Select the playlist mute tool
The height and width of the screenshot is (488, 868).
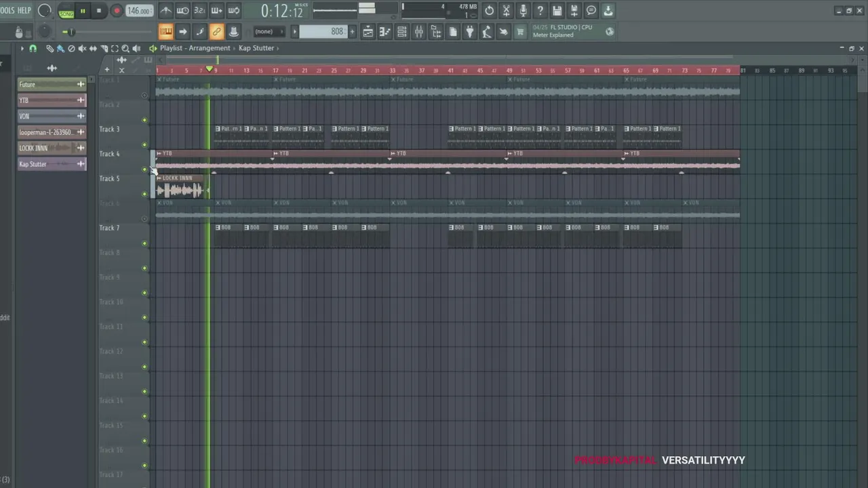click(82, 48)
